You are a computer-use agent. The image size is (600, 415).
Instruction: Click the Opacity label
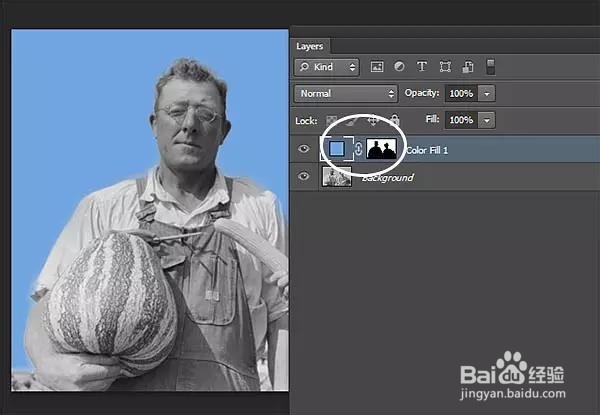[x=422, y=93]
